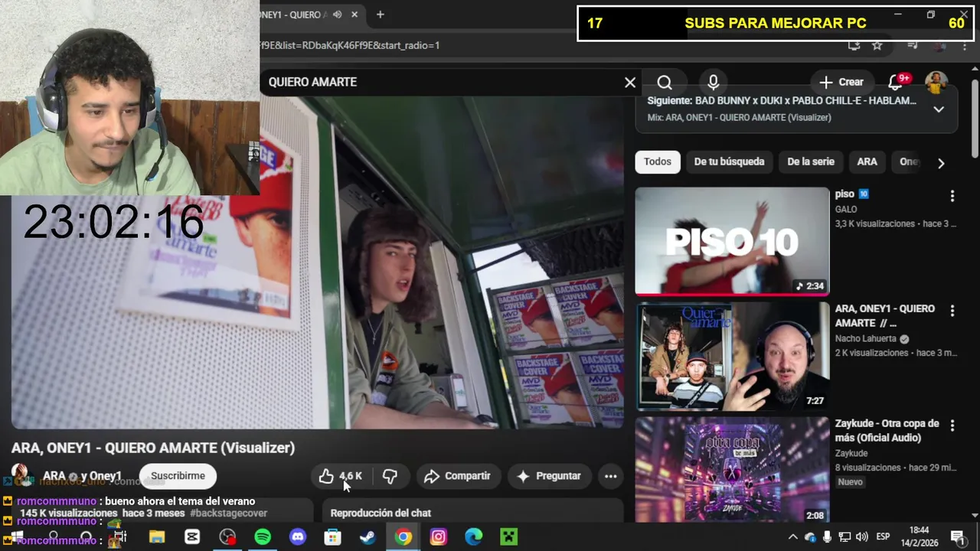Open options for Nacho Lahuerta video
The image size is (980, 551).
click(x=952, y=311)
